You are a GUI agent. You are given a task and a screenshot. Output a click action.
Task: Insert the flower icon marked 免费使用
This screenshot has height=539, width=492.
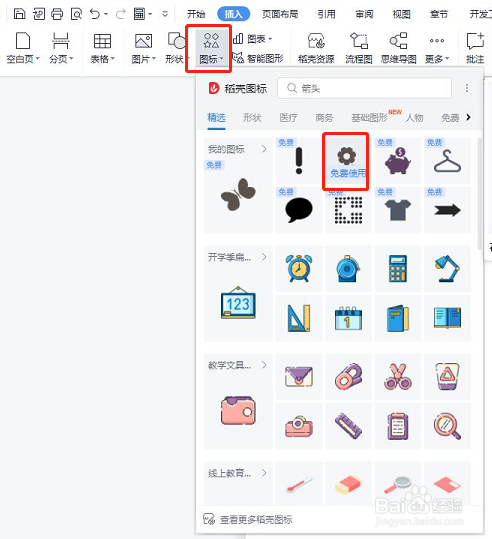346,161
